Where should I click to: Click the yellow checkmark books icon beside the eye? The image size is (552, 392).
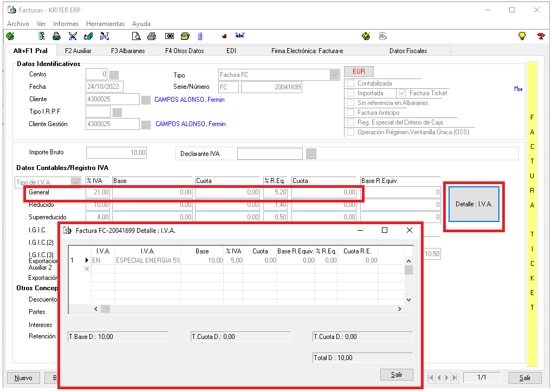point(366,36)
